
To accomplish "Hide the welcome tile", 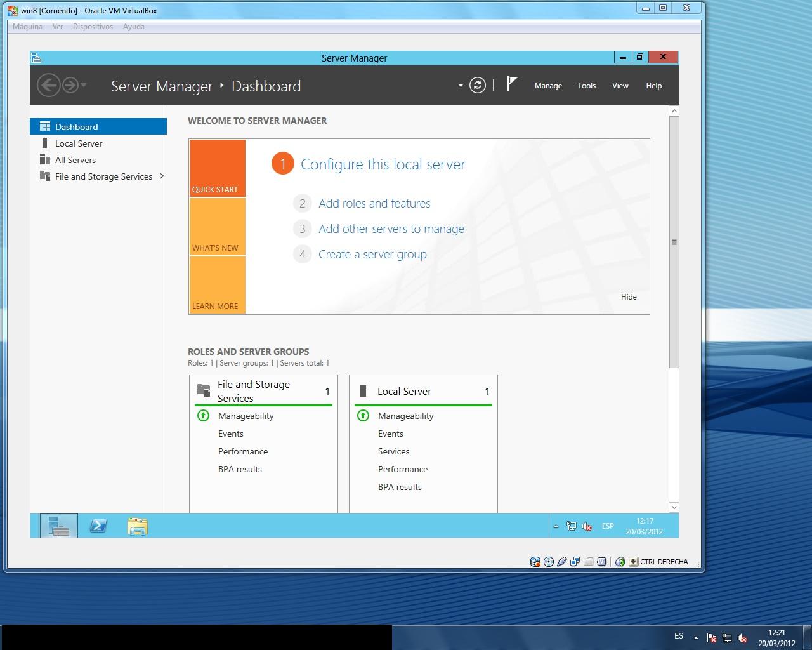I will coord(628,297).
